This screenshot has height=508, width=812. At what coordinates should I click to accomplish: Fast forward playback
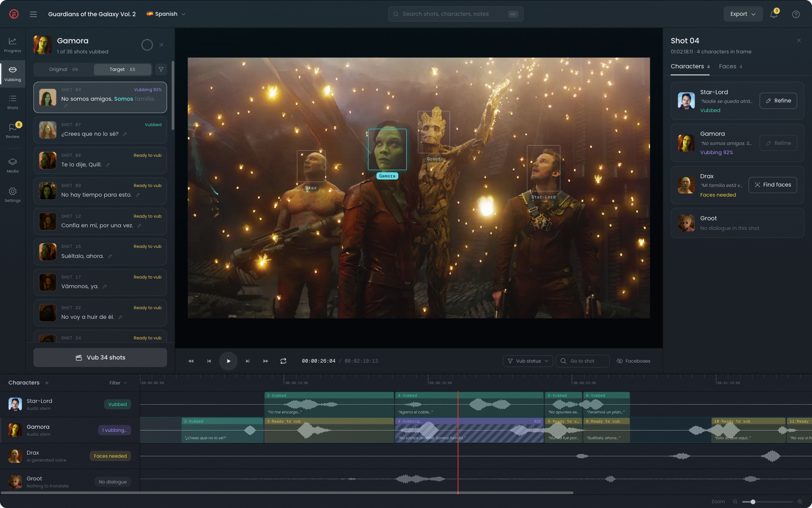(266, 361)
